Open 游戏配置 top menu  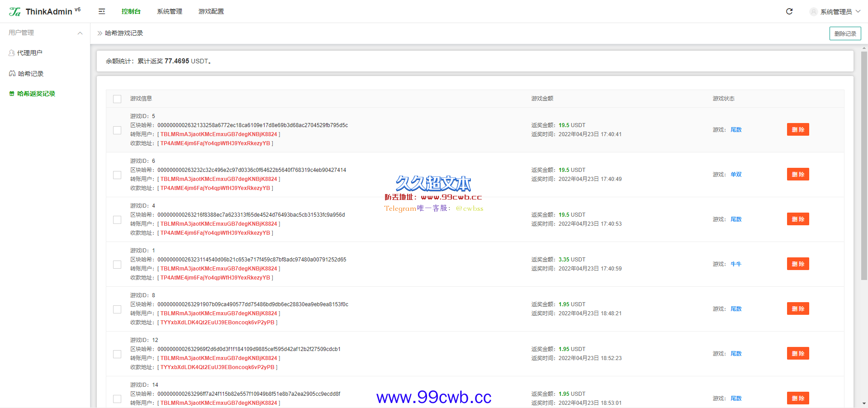(211, 11)
